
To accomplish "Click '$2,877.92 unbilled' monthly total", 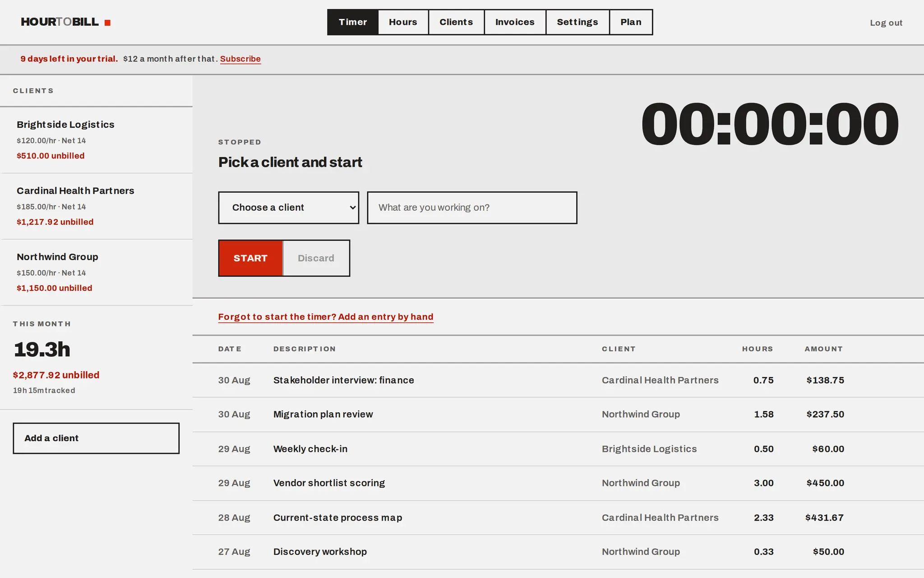I will pos(56,375).
